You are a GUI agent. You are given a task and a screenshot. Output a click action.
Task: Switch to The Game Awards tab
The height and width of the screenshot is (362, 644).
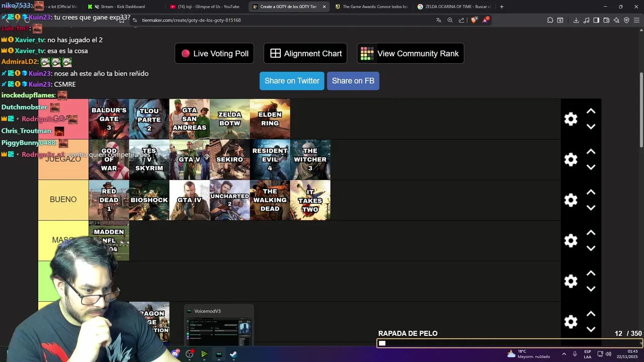[371, 7]
